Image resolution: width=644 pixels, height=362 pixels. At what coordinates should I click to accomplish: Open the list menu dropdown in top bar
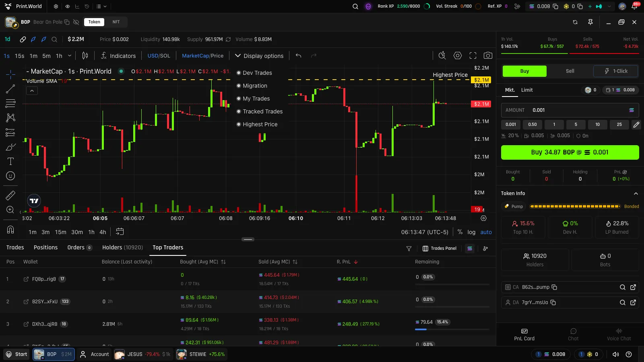101,6
